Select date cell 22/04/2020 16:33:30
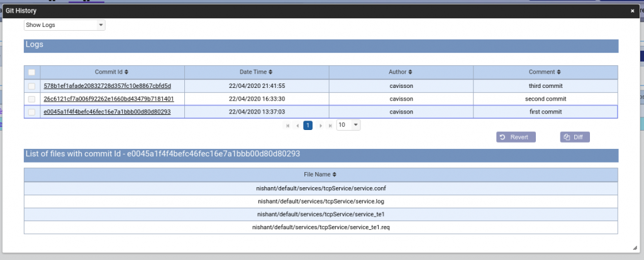Viewport: 644px width, 260px height. coord(257,99)
